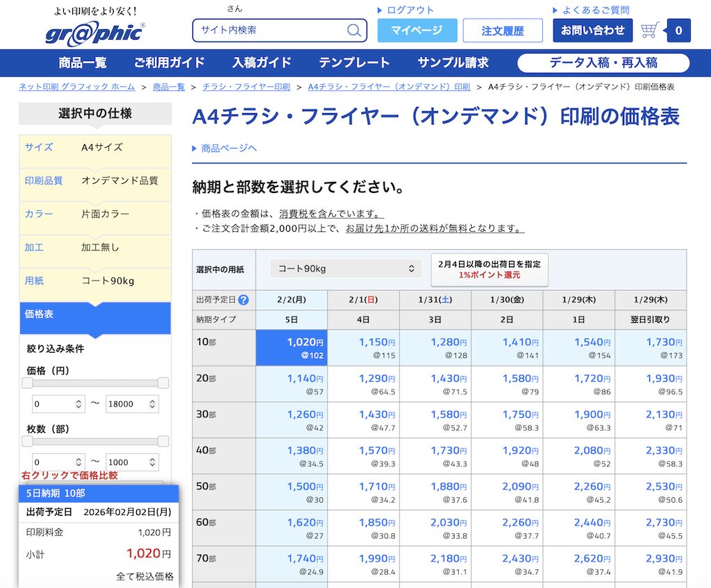This screenshot has width=711, height=588.
Task: Click the left handle of 枚数 slider
Action: [x=27, y=442]
